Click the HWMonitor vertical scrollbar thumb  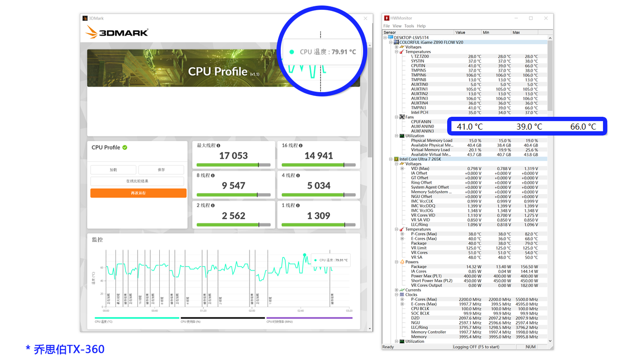pyautogui.click(x=550, y=75)
